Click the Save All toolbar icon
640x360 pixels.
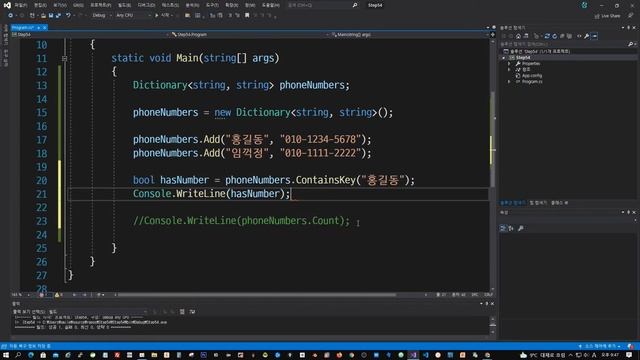point(58,16)
